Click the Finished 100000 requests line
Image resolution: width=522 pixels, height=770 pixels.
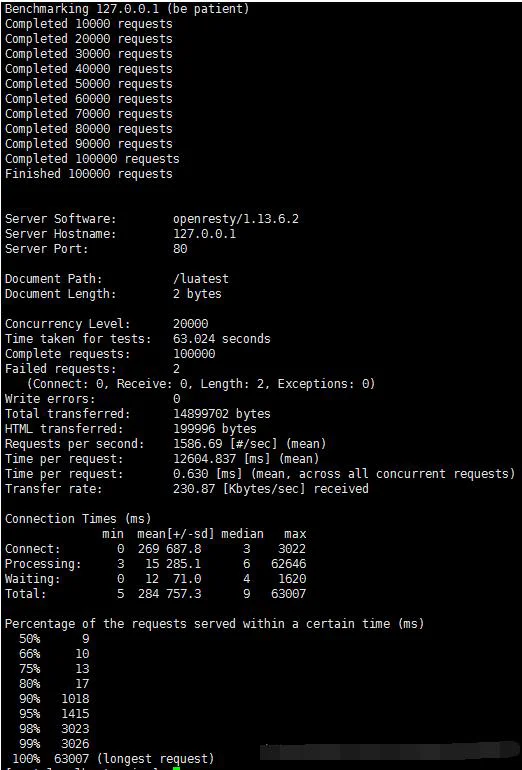pyautogui.click(x=89, y=173)
